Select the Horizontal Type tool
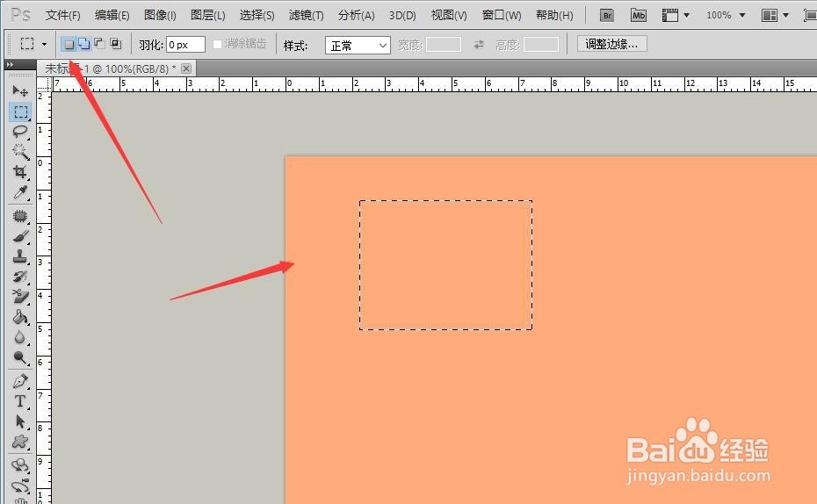The height and width of the screenshot is (504, 817). (x=20, y=401)
